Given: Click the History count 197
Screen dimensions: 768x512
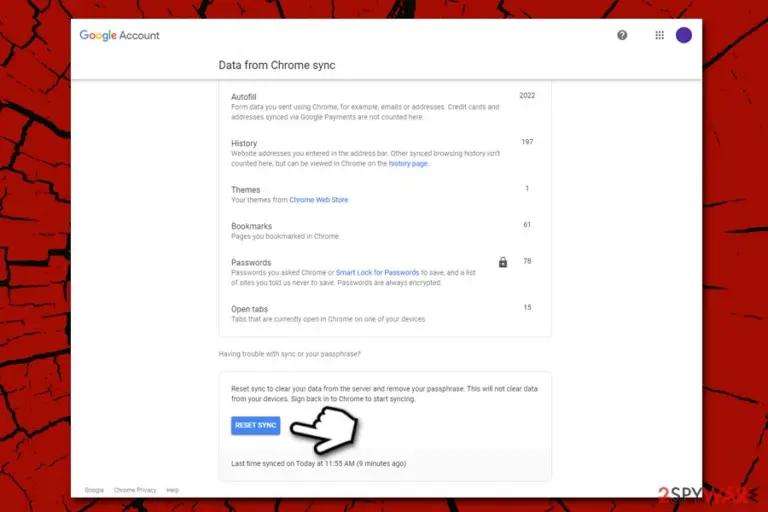Looking at the screenshot, I should pos(527,142).
